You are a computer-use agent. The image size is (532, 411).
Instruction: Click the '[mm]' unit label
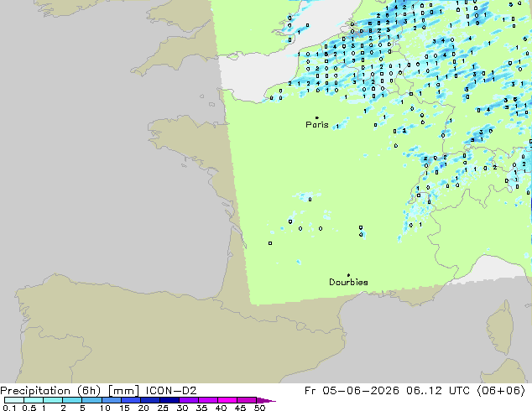[x=123, y=391]
